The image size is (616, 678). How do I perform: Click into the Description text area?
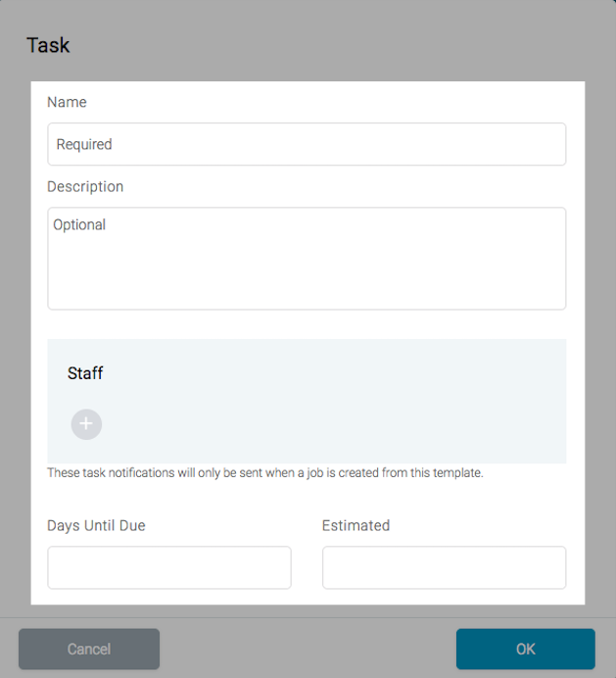[x=307, y=259]
